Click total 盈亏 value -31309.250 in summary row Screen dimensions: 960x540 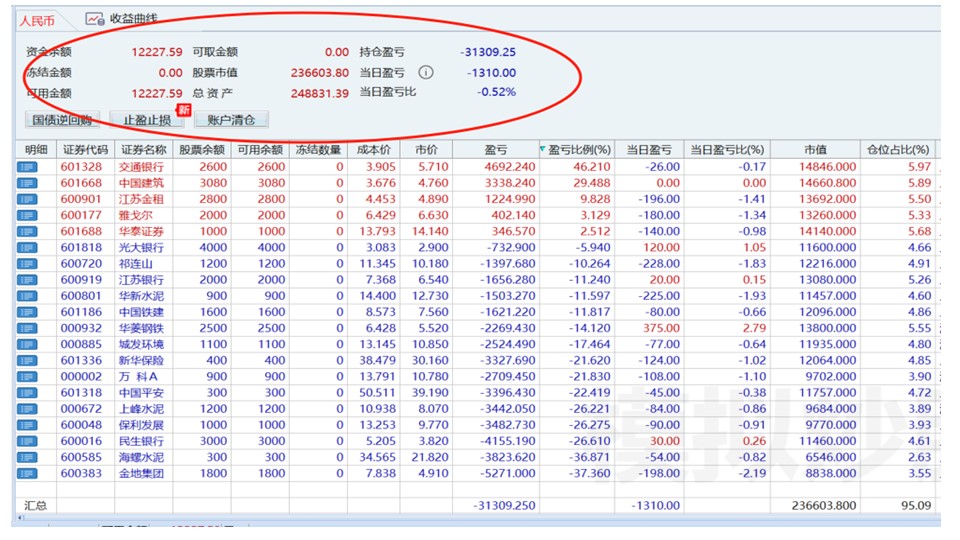click(x=504, y=506)
